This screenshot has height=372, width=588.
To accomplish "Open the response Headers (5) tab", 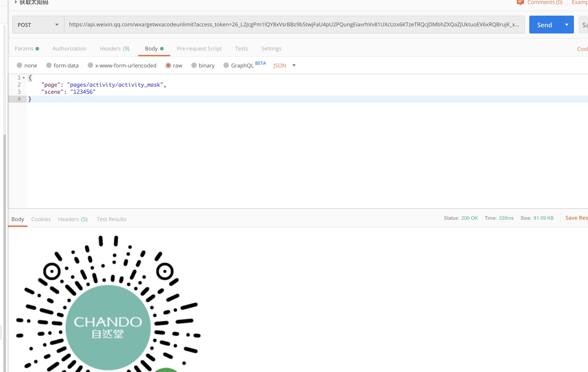I will (x=73, y=219).
